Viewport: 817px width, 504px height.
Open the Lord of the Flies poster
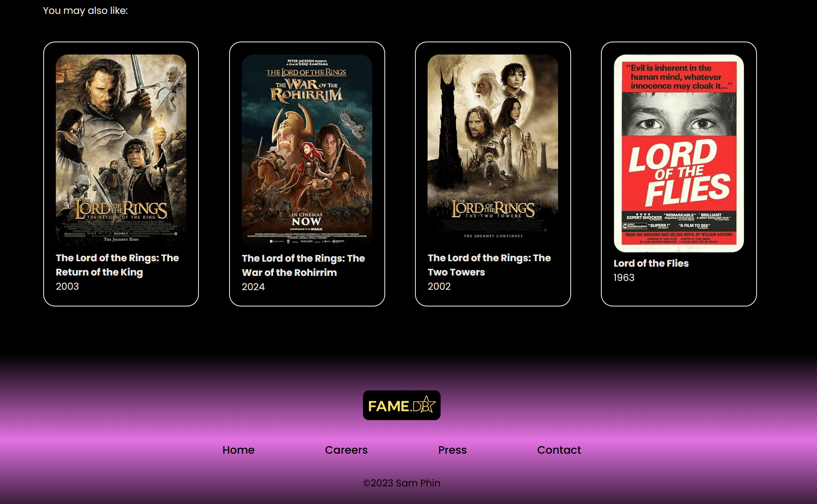tap(679, 153)
